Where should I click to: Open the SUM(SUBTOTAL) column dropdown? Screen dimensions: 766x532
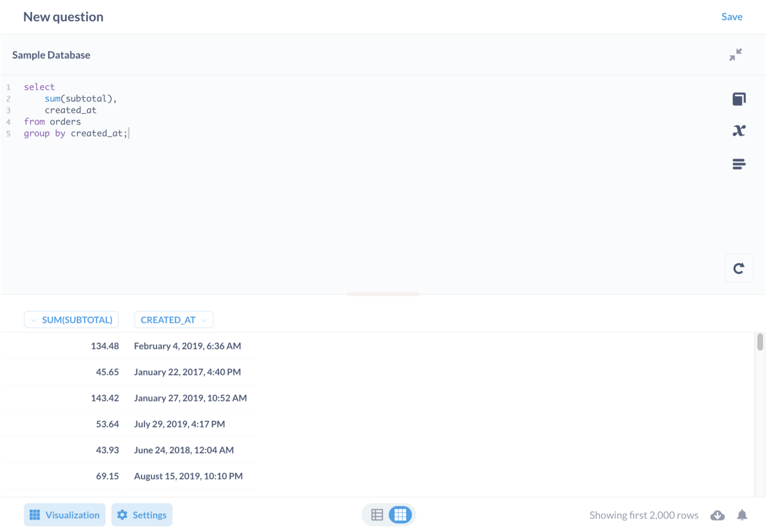click(x=71, y=319)
